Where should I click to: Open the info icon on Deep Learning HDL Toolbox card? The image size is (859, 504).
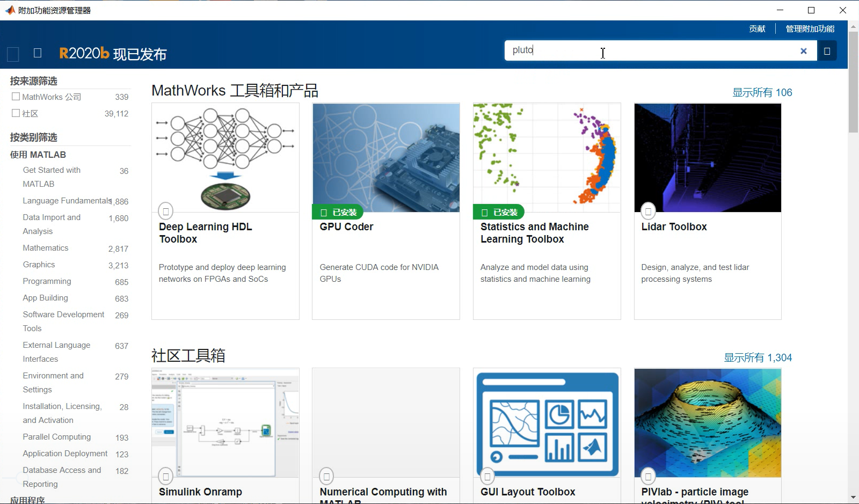[x=166, y=211]
